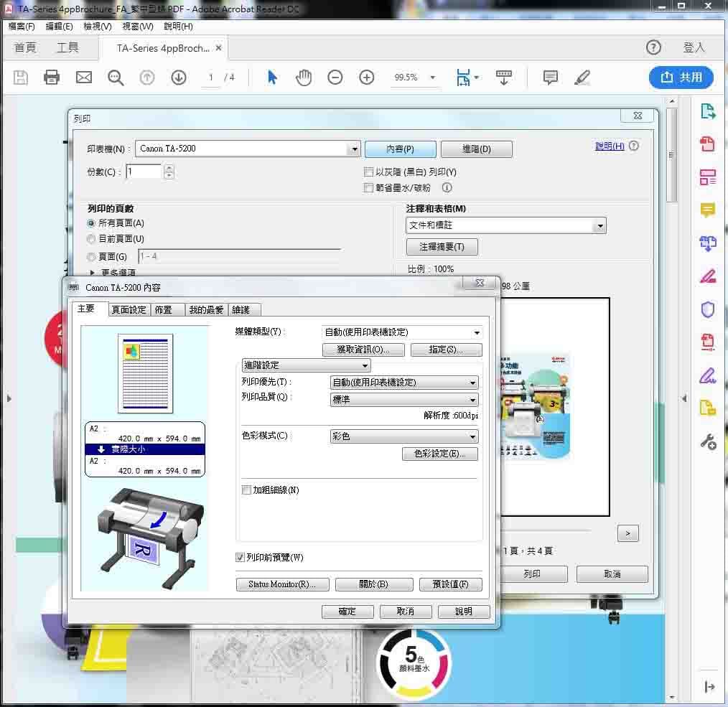Image resolution: width=728 pixels, height=707 pixels.
Task: Switch to the Layout tab
Action: (167, 310)
